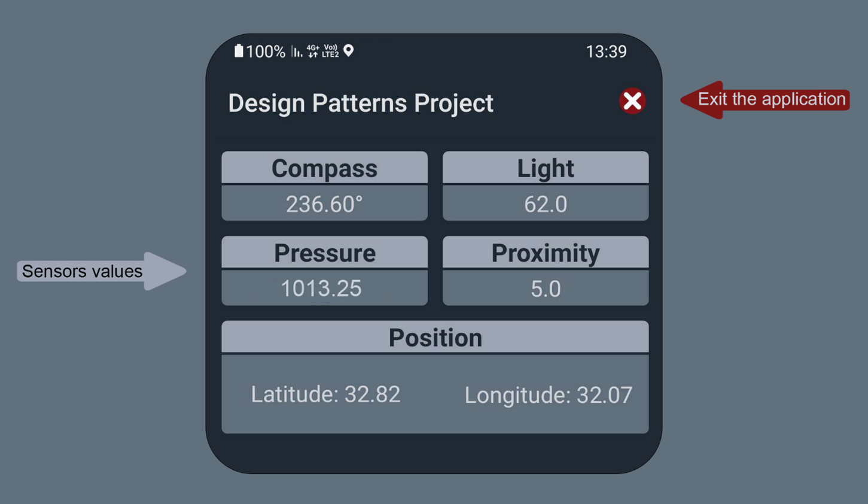Expand the Position panel
868x504 pixels.
pyautogui.click(x=435, y=337)
